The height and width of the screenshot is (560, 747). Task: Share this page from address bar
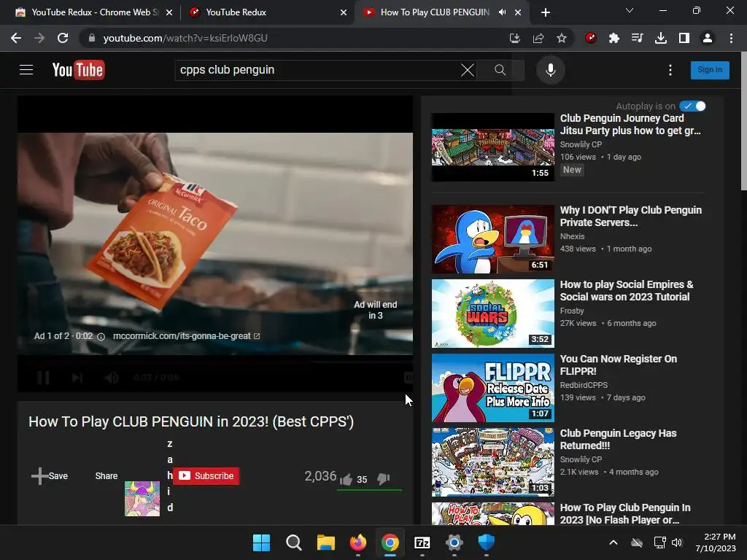point(538,38)
